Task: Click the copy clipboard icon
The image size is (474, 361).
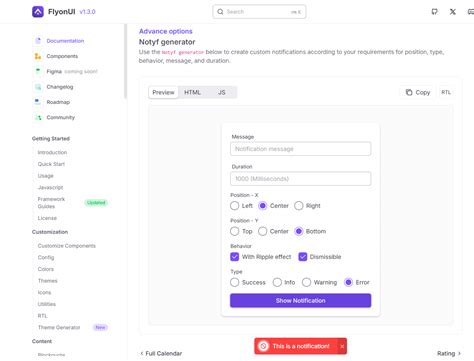Action: [x=409, y=92]
